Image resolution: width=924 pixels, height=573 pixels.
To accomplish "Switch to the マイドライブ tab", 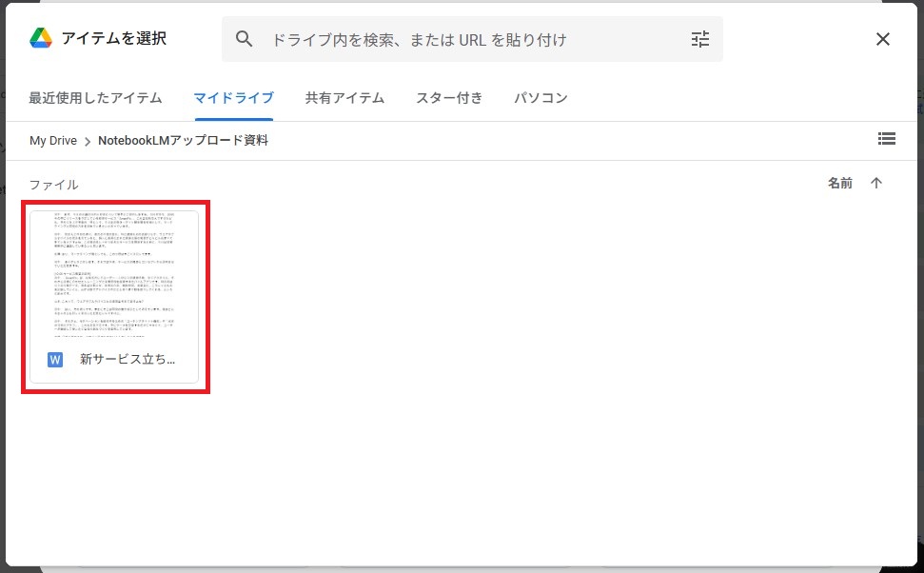I will tap(233, 97).
